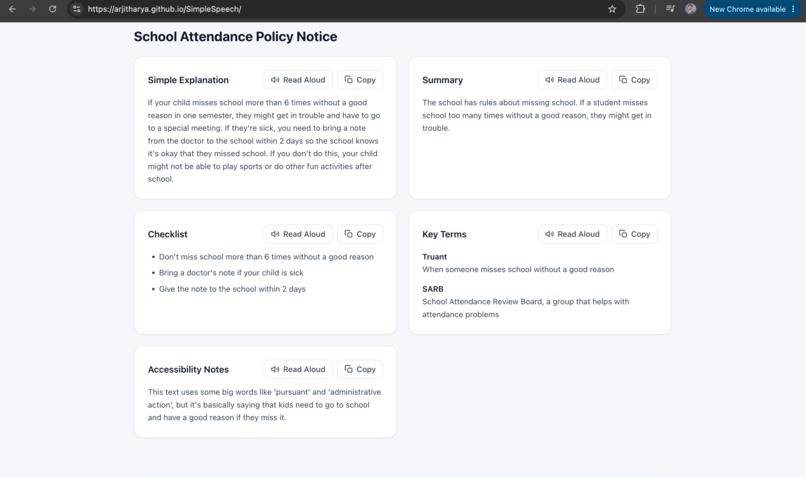The image size is (806, 477).
Task: Copy the Summary text
Action: tap(634, 80)
